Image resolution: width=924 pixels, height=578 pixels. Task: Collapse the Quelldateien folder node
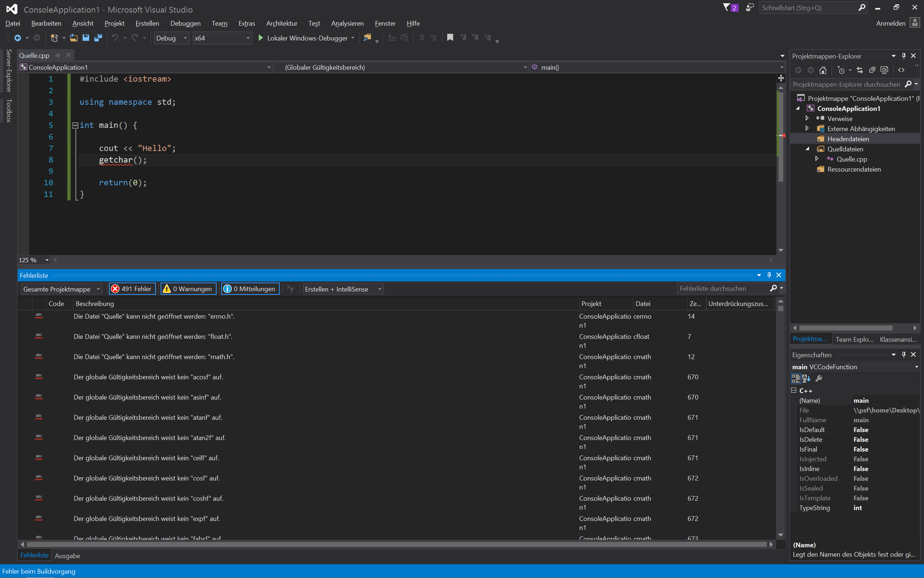[x=807, y=149]
